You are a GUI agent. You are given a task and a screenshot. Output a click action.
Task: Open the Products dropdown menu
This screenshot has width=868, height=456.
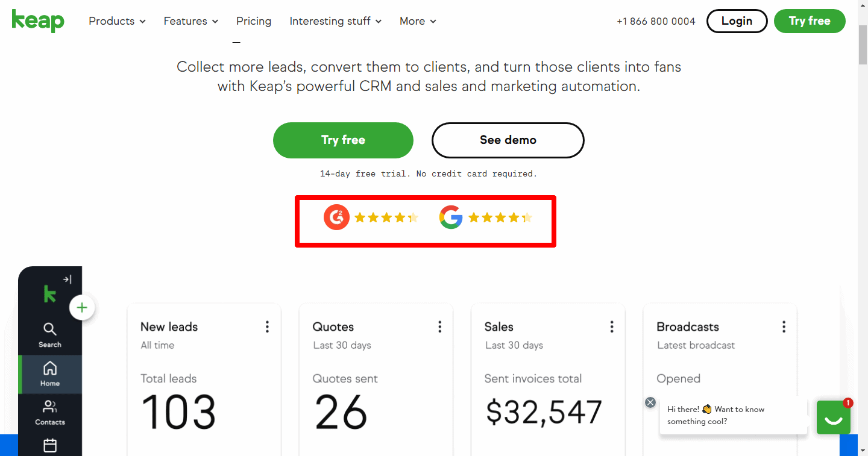pos(117,21)
